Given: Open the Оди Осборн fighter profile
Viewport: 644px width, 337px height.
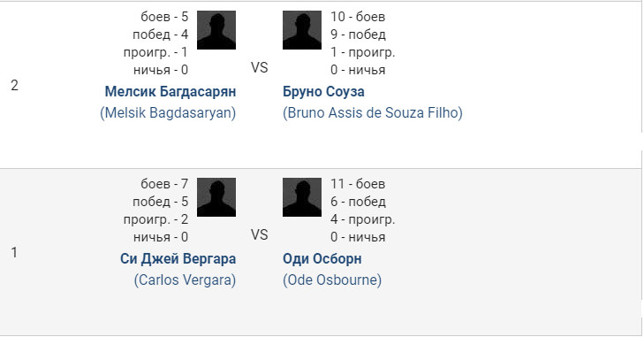Looking at the screenshot, I should click(x=322, y=258).
